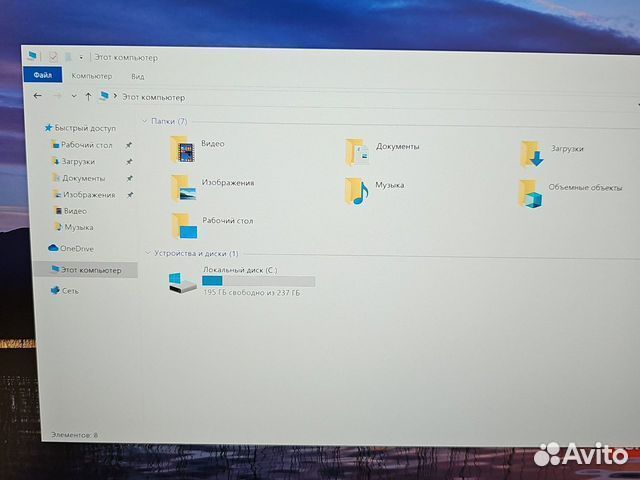Screen dimensions: 640x480
Task: Select Этот компьютер in the sidebar
Action: point(86,270)
